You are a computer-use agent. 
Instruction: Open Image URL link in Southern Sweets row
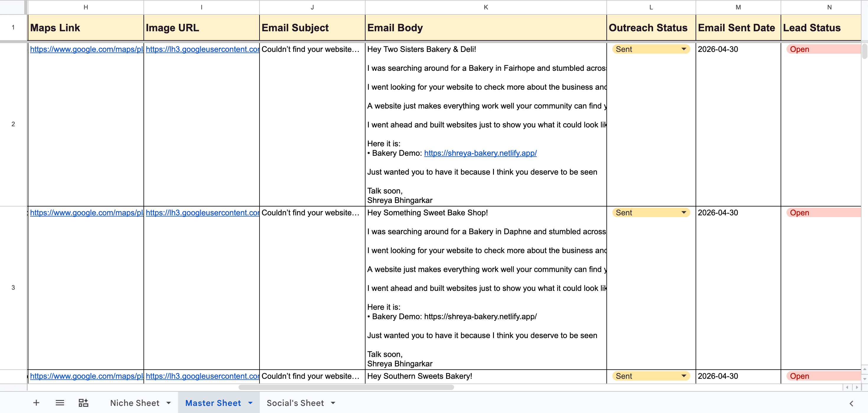(x=203, y=376)
